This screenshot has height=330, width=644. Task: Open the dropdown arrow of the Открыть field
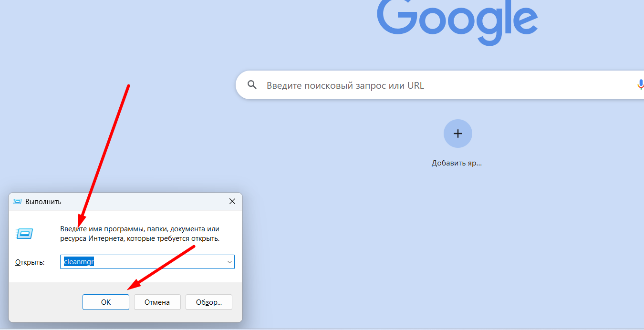(x=229, y=262)
